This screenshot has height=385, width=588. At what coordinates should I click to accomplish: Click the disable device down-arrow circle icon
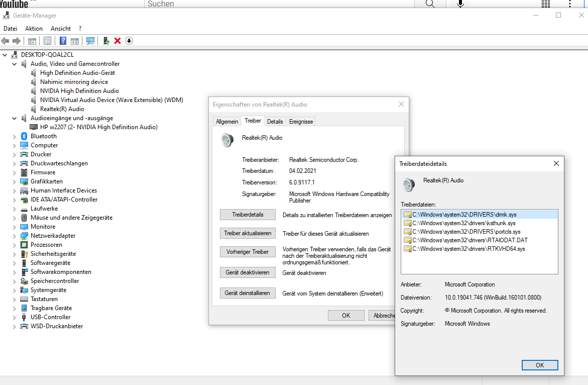[129, 41]
